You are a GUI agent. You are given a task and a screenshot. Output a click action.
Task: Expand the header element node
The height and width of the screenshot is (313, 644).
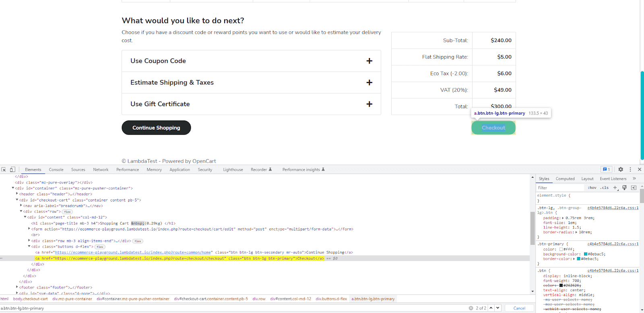[17, 194]
